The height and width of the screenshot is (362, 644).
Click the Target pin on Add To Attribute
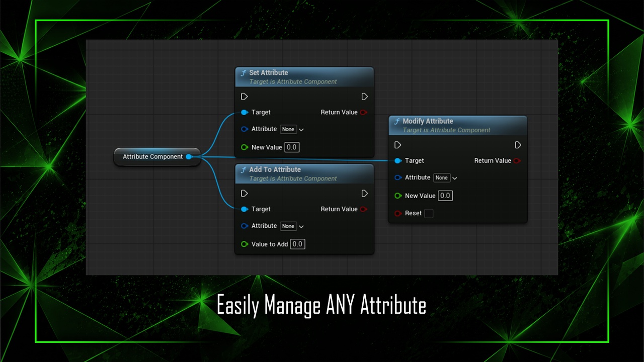coord(245,209)
